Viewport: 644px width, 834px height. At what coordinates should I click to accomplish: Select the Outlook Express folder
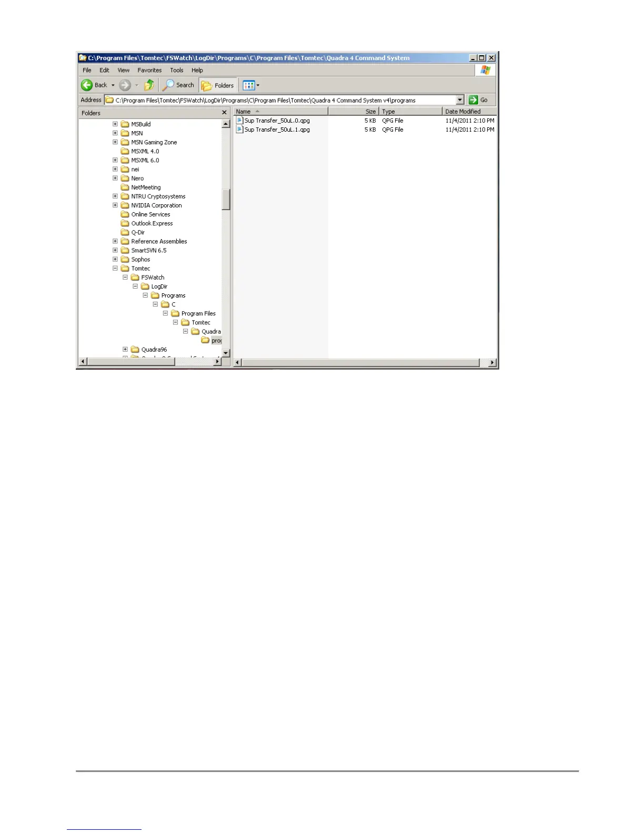click(x=152, y=223)
